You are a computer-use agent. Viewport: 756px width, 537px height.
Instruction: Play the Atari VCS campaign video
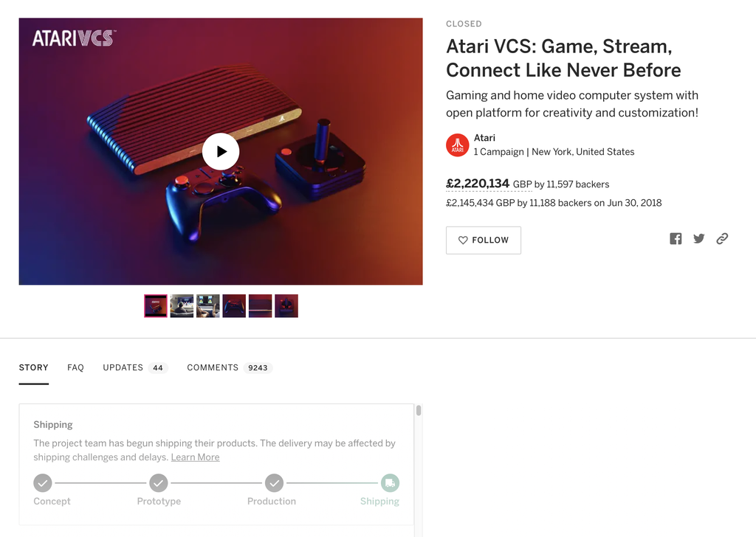tap(221, 151)
